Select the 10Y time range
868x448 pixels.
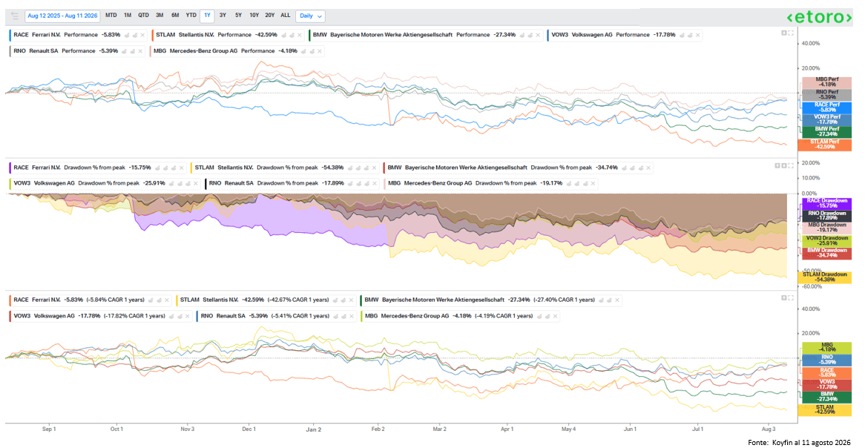click(x=254, y=16)
